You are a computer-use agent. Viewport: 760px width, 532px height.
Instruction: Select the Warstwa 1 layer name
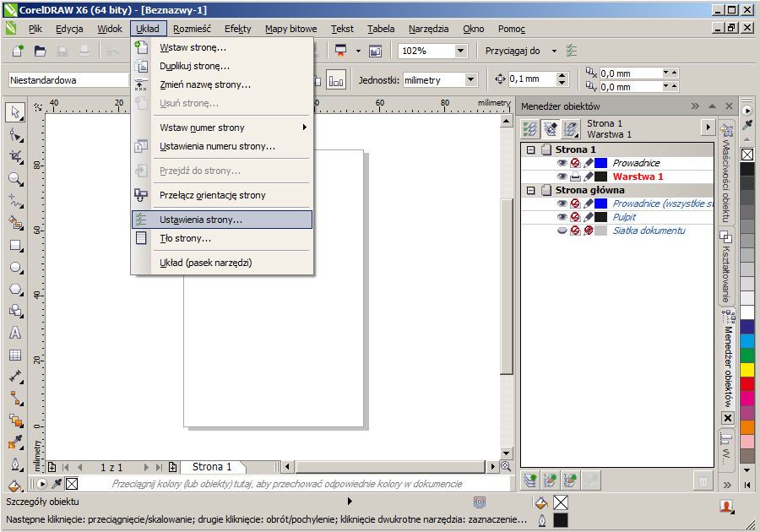[x=638, y=176]
